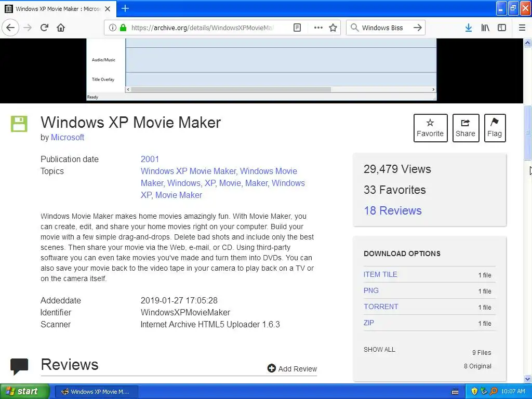
Task: Click the on-screen keyboard taskbar icon
Action: (x=455, y=392)
